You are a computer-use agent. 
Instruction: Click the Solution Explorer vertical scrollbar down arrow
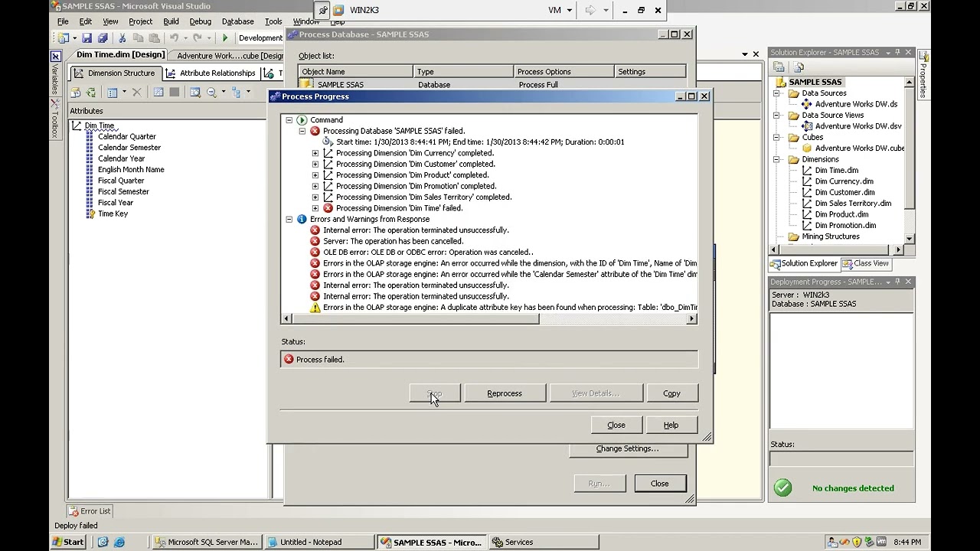[x=910, y=239]
